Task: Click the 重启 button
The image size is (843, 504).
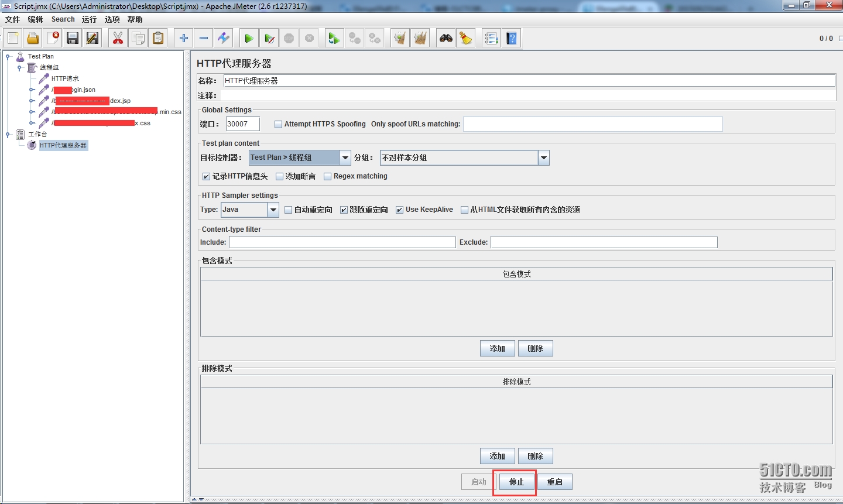Action: coord(555,482)
